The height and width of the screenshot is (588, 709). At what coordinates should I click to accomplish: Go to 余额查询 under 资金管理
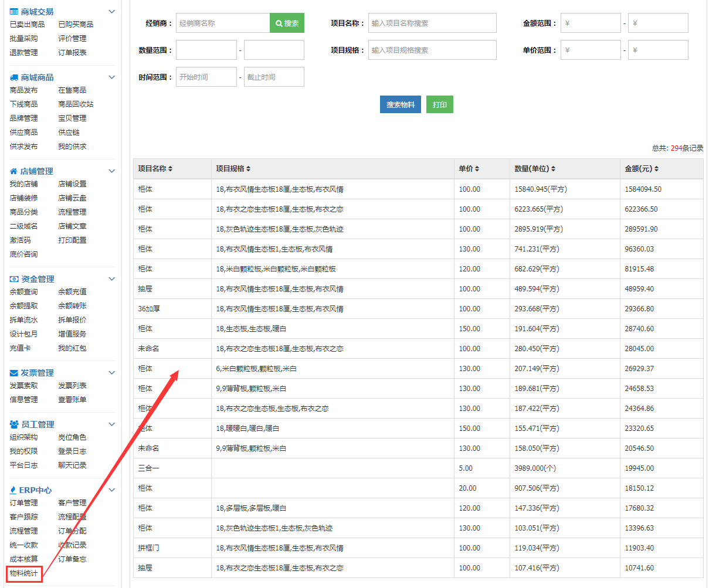point(24,291)
